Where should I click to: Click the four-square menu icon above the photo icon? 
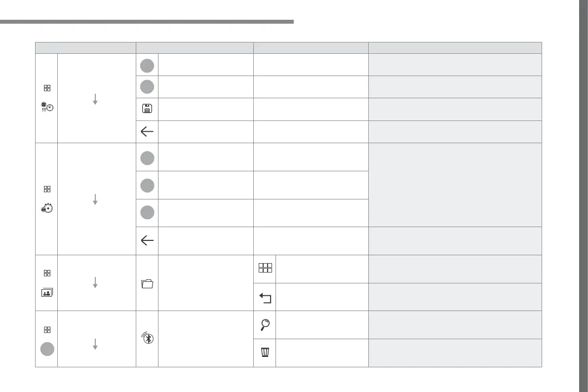point(47,273)
